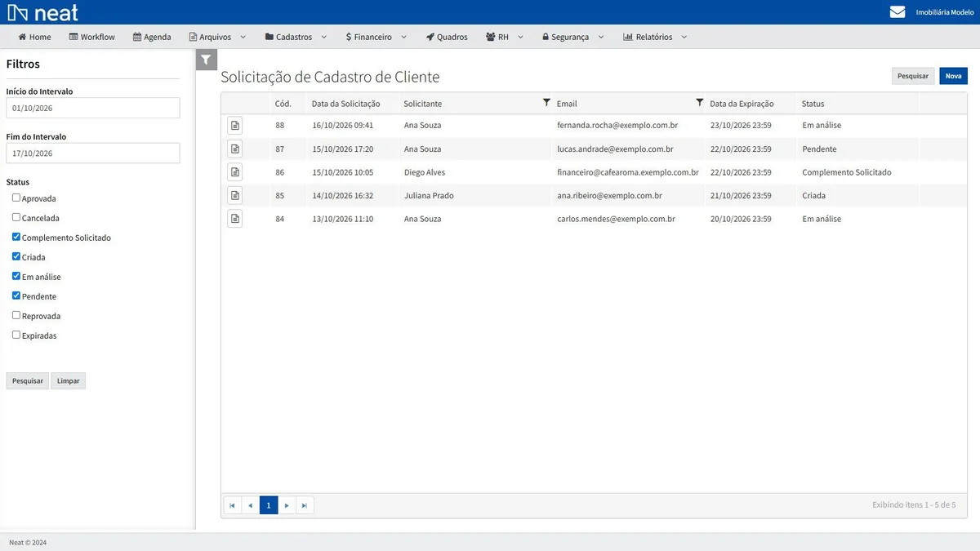
Task: Expand the Arquivos dropdown menu
Action: 217,37
